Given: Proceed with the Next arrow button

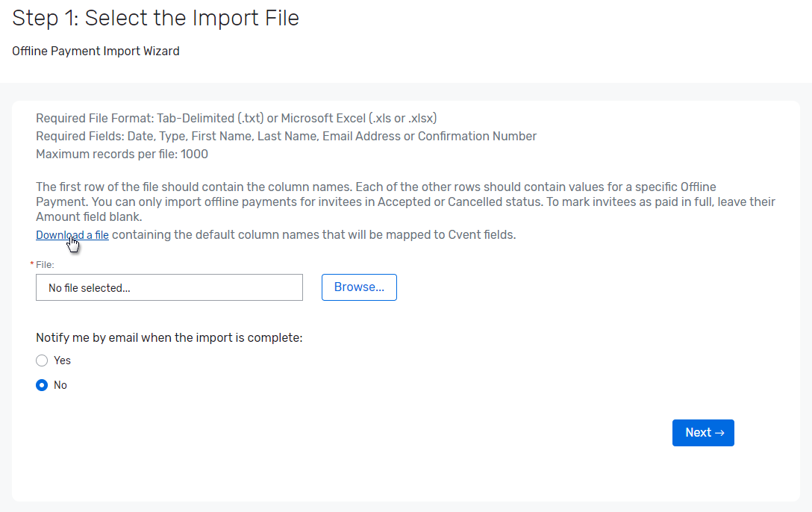Looking at the screenshot, I should (702, 432).
